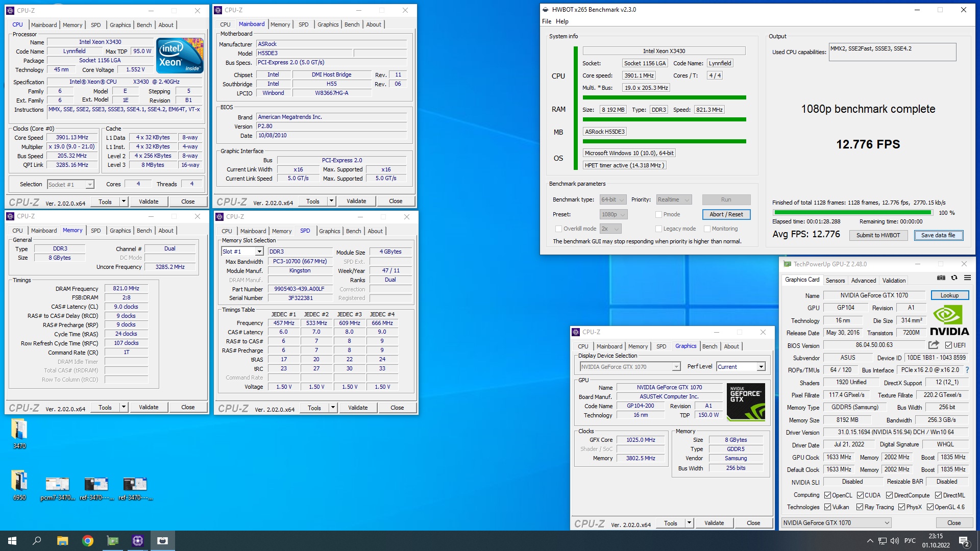
Task: Open Perf Level Current dropdown
Action: click(x=741, y=367)
